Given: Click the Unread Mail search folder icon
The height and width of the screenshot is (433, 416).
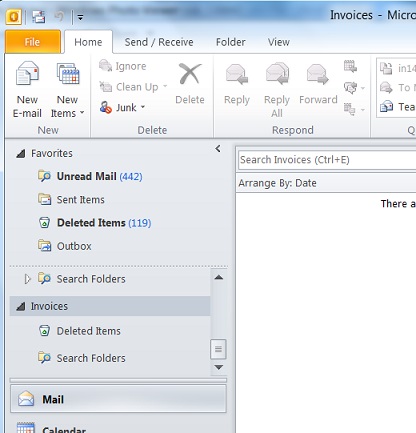Looking at the screenshot, I should [44, 176].
